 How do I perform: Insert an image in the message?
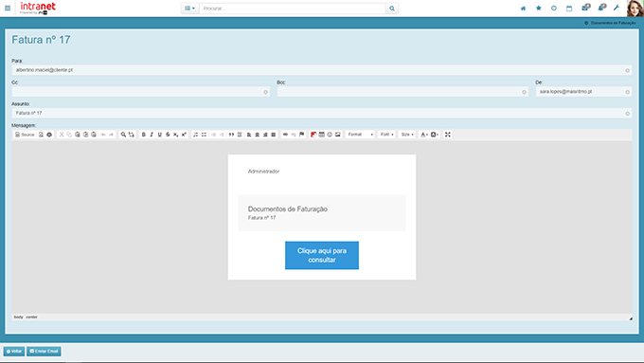click(337, 135)
